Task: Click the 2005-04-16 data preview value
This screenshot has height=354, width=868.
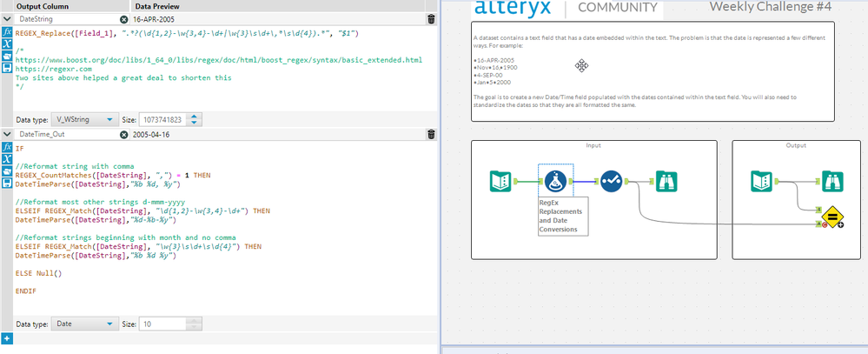Action: [x=150, y=134]
